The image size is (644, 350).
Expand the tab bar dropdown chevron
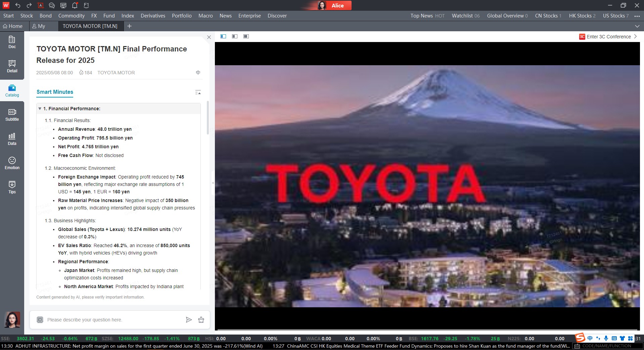point(637,26)
